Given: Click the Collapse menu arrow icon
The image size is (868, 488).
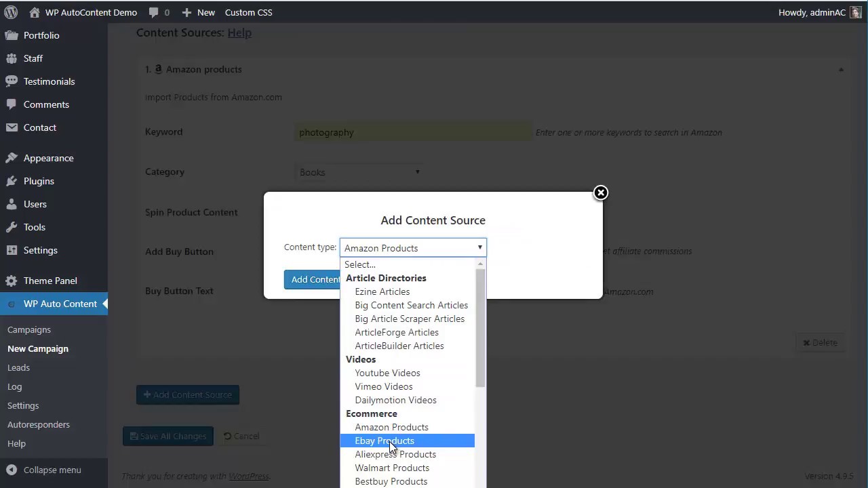Looking at the screenshot, I should (x=12, y=470).
